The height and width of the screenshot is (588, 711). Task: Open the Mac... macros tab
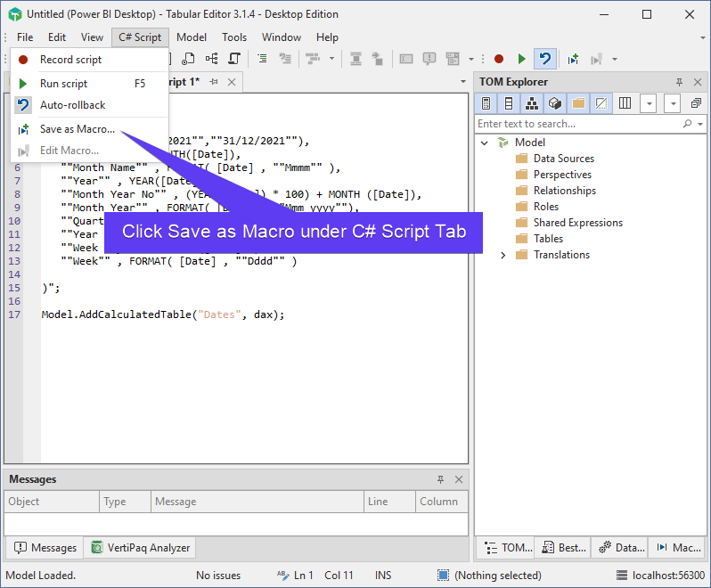678,548
